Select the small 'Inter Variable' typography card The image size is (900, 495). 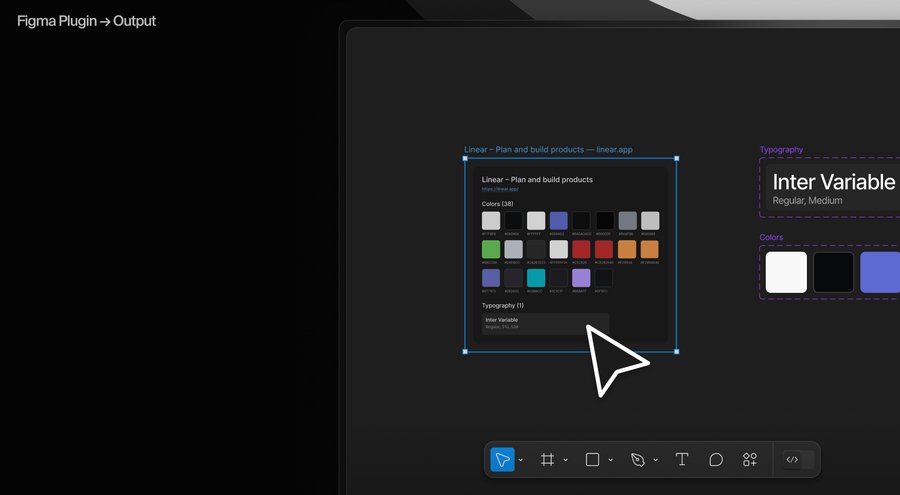coord(545,323)
